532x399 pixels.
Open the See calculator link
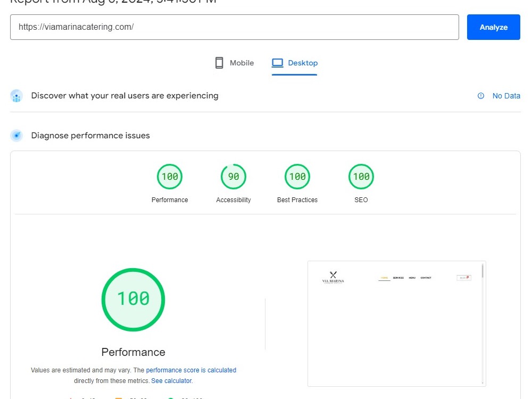(171, 381)
